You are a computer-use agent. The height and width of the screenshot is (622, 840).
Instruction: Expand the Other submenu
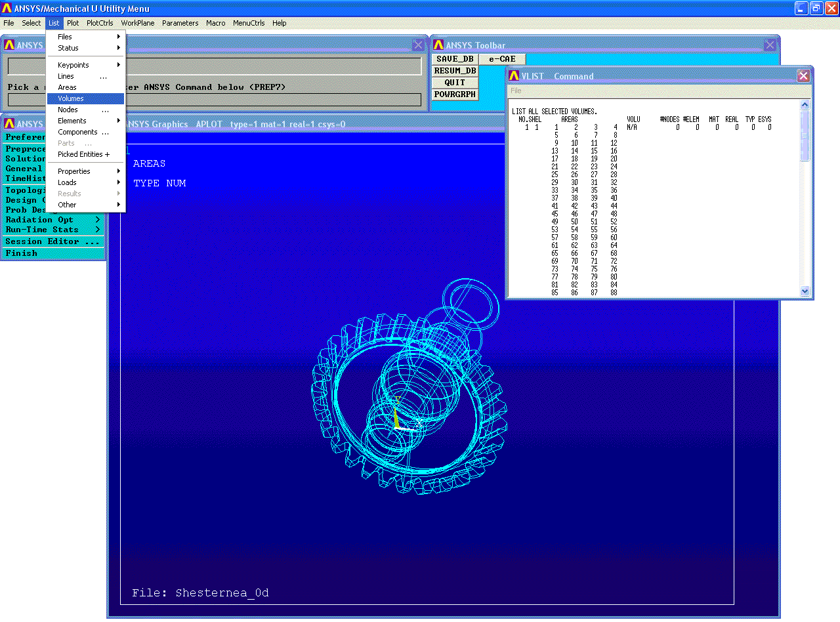tap(85, 205)
